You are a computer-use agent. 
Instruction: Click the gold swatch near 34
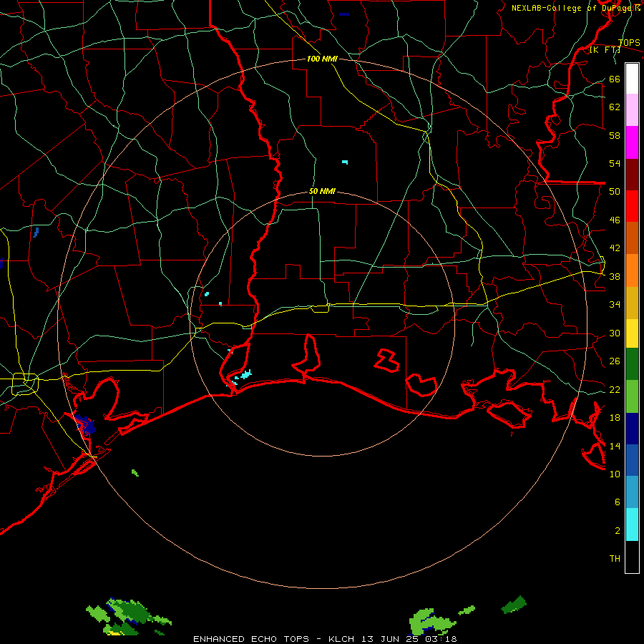[632, 303]
